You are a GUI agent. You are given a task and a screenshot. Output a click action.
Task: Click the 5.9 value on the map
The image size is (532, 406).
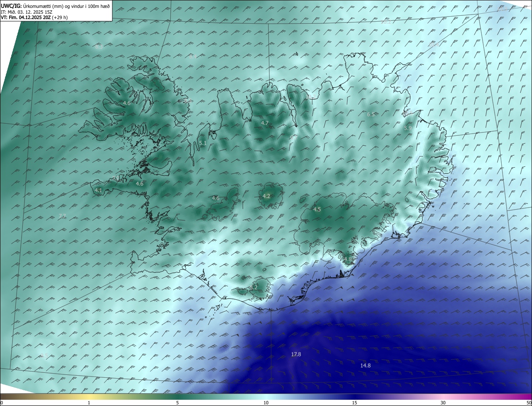click(x=408, y=128)
